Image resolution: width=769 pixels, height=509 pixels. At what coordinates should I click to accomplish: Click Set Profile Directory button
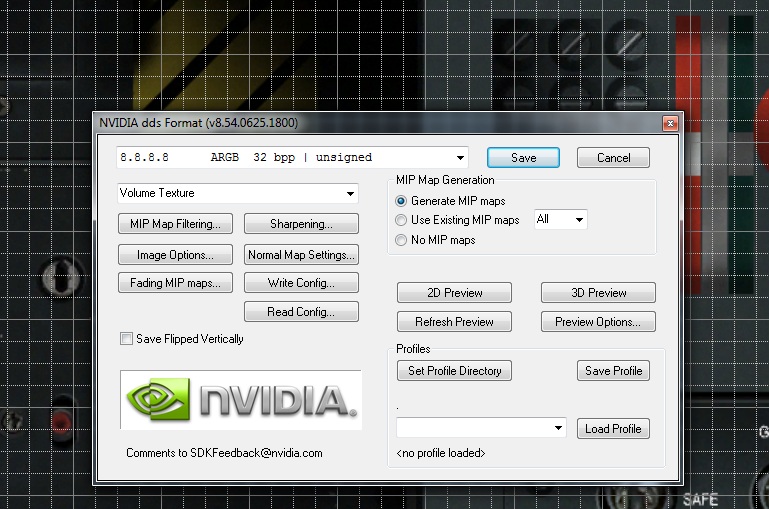click(454, 371)
